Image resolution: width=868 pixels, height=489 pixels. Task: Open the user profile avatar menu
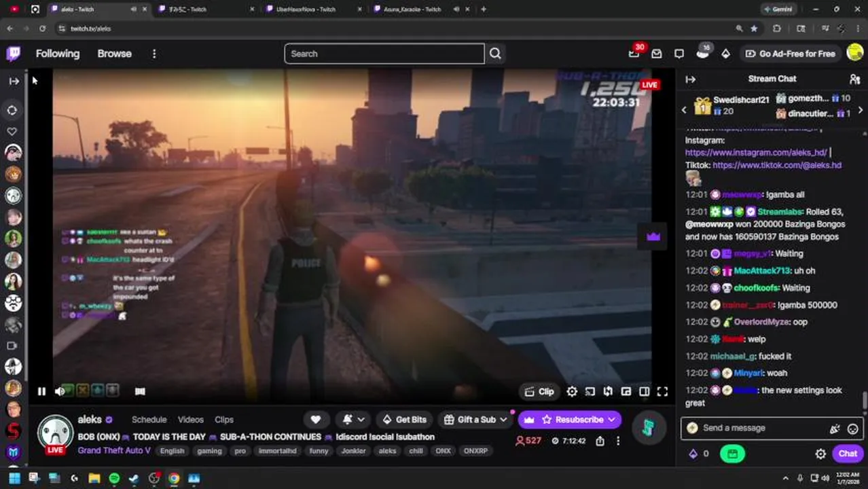click(x=855, y=54)
